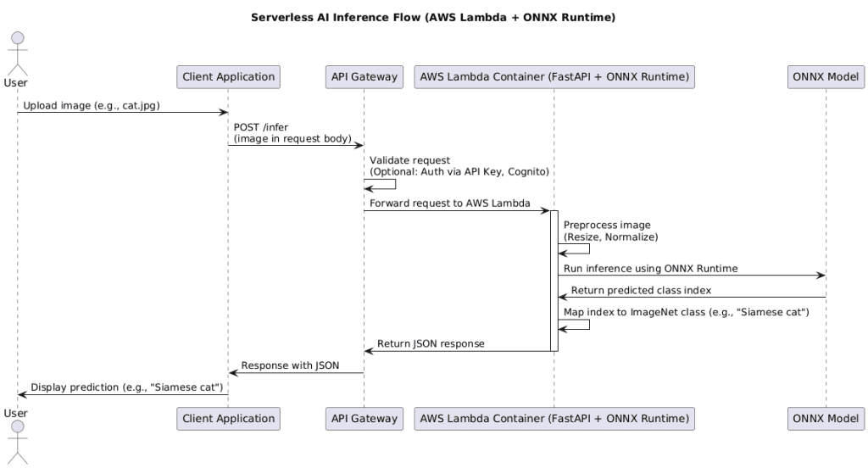868x468 pixels.
Task: Click the footer API Gateway participant box
Action: 364,418
